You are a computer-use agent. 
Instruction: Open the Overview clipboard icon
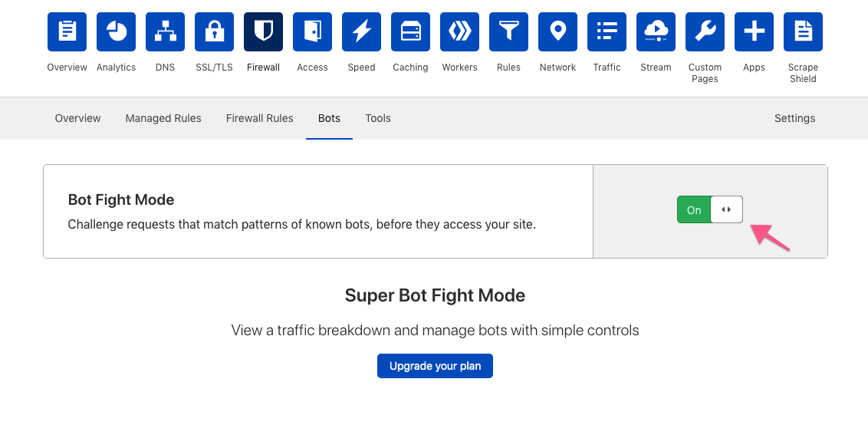pos(67,31)
